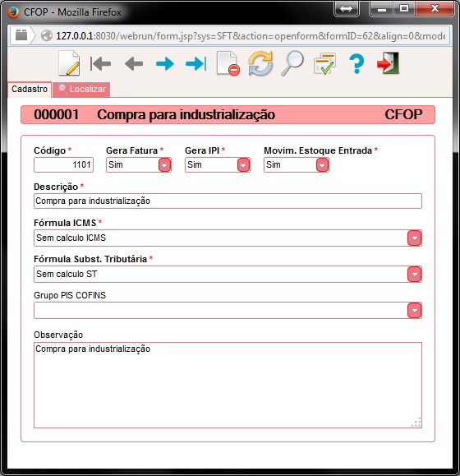Delete record using the page-minus icon
The height and width of the screenshot is (476, 460).
[x=228, y=63]
